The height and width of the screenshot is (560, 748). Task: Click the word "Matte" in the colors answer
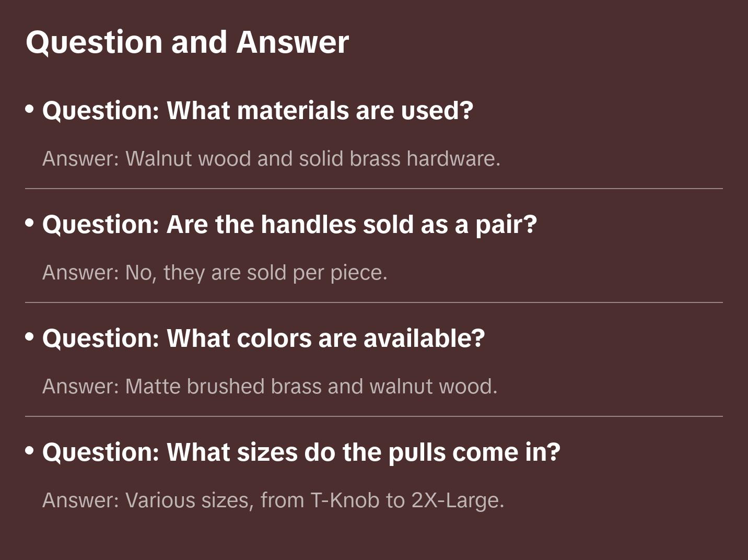tap(153, 387)
